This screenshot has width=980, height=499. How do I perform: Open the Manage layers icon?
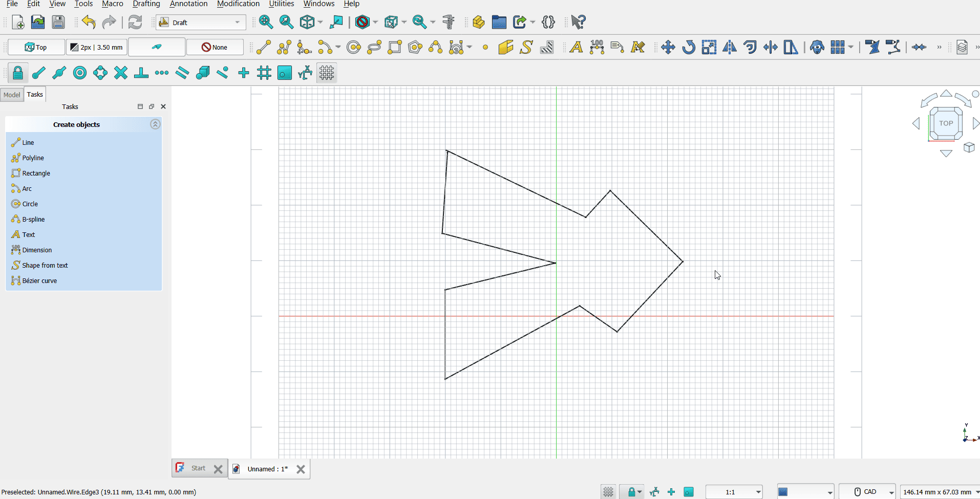pos(962,48)
